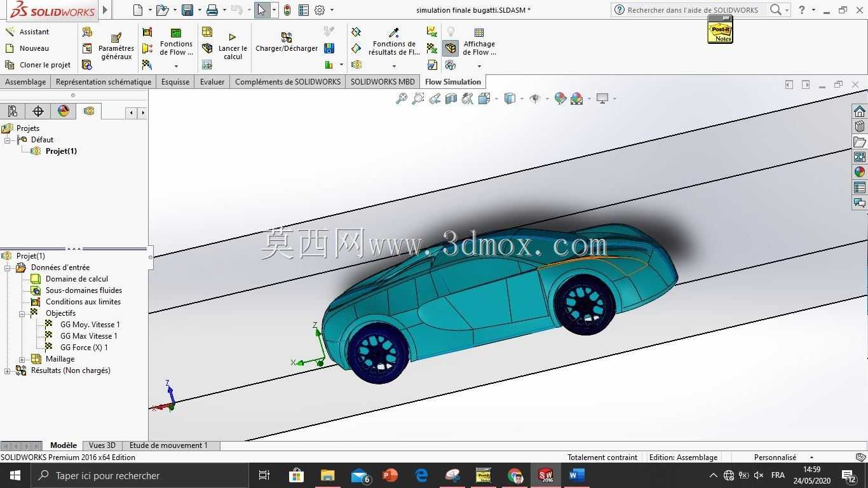Open Paramètres généraux settings
The height and width of the screenshot is (488, 868).
pos(116,47)
